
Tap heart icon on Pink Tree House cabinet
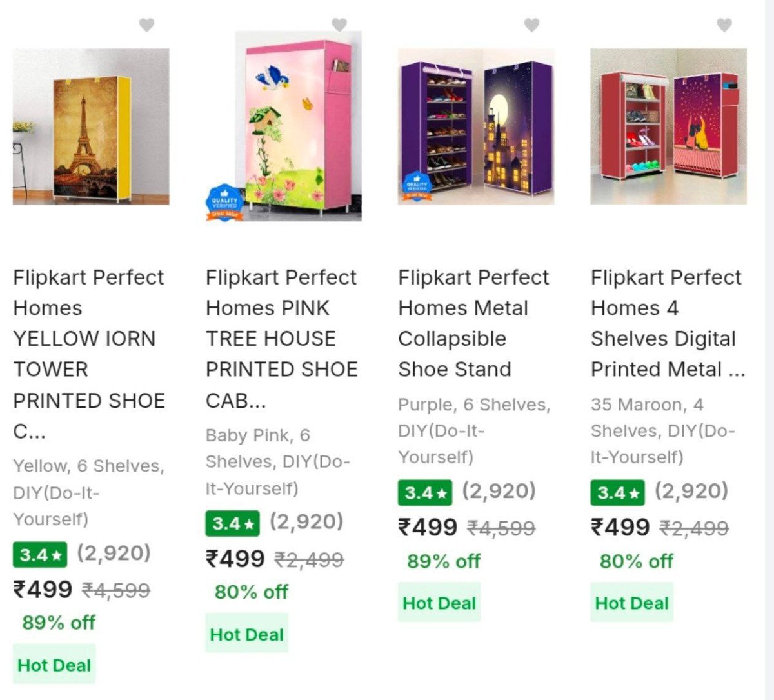tap(339, 25)
